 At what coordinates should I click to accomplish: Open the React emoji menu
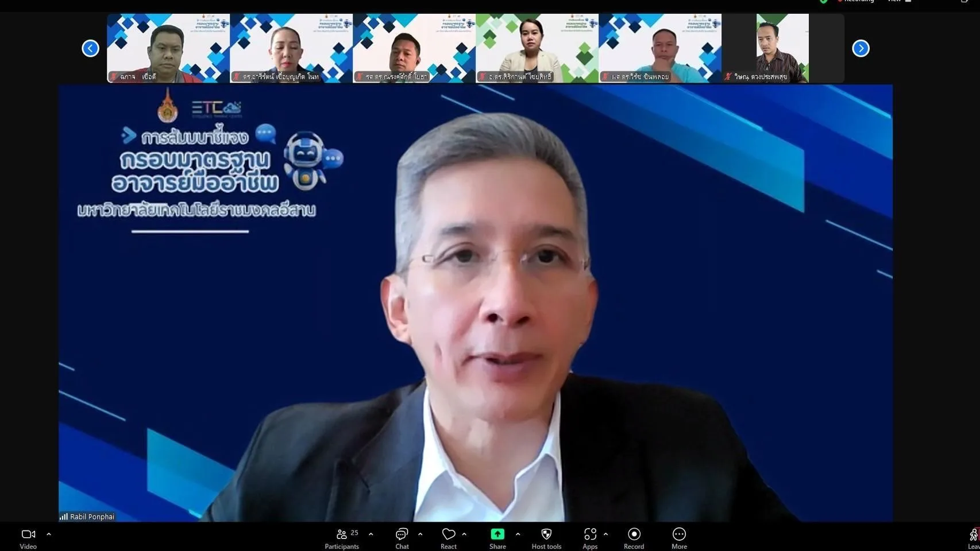[x=448, y=538]
